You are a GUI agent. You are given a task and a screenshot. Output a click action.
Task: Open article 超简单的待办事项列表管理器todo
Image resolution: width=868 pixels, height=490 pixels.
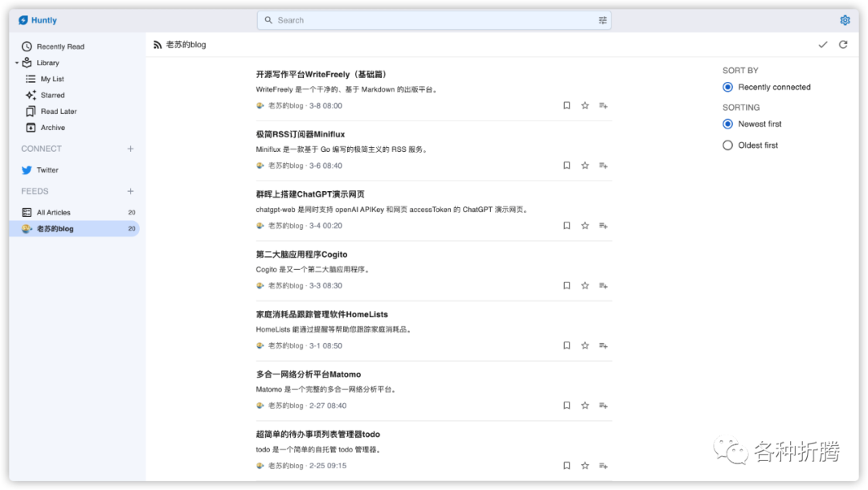click(x=317, y=434)
